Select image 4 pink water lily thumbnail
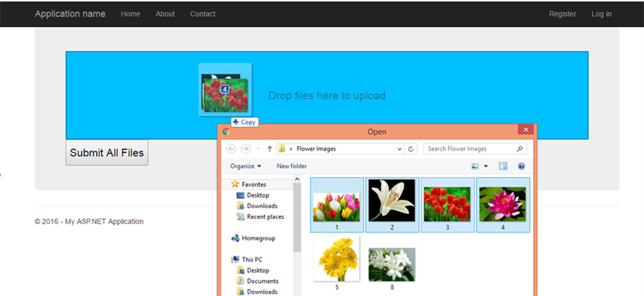Viewport: 644px width, 296px height. [x=503, y=205]
